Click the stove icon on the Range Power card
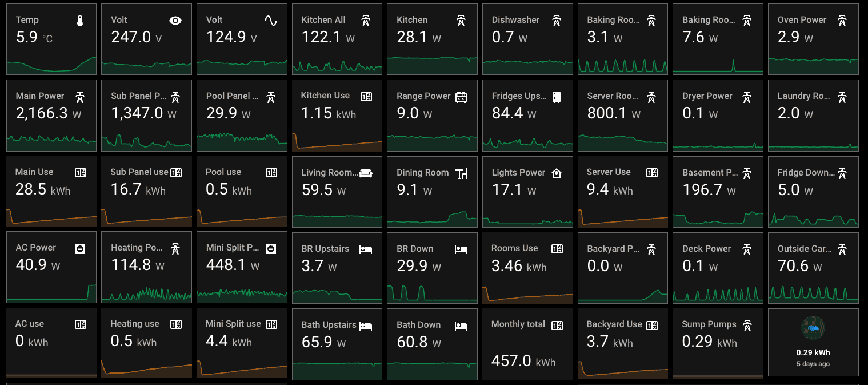868x385 pixels. pos(461,97)
